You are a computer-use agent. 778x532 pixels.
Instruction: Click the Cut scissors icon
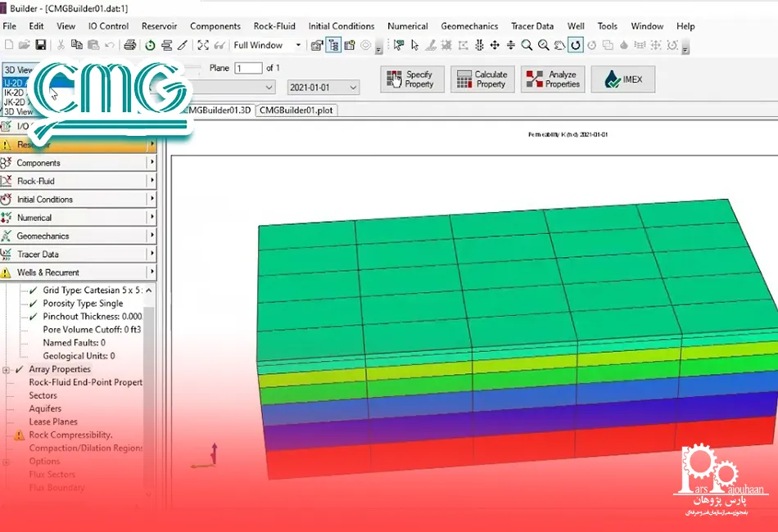pos(61,45)
